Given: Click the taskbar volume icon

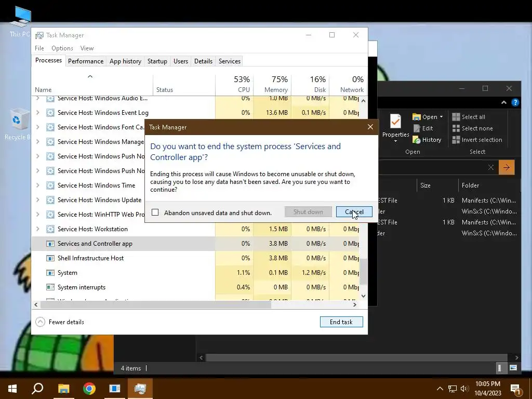Looking at the screenshot, I should tap(464, 389).
